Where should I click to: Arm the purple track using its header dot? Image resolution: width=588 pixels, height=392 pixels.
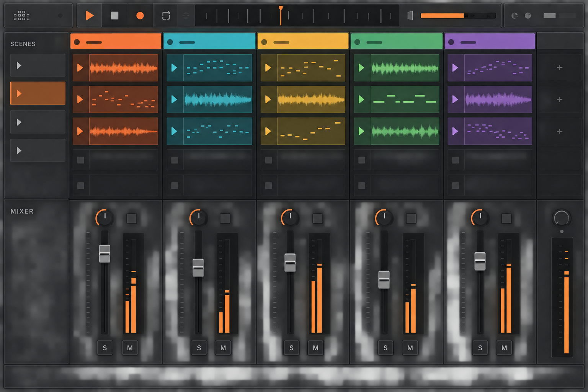tap(451, 42)
